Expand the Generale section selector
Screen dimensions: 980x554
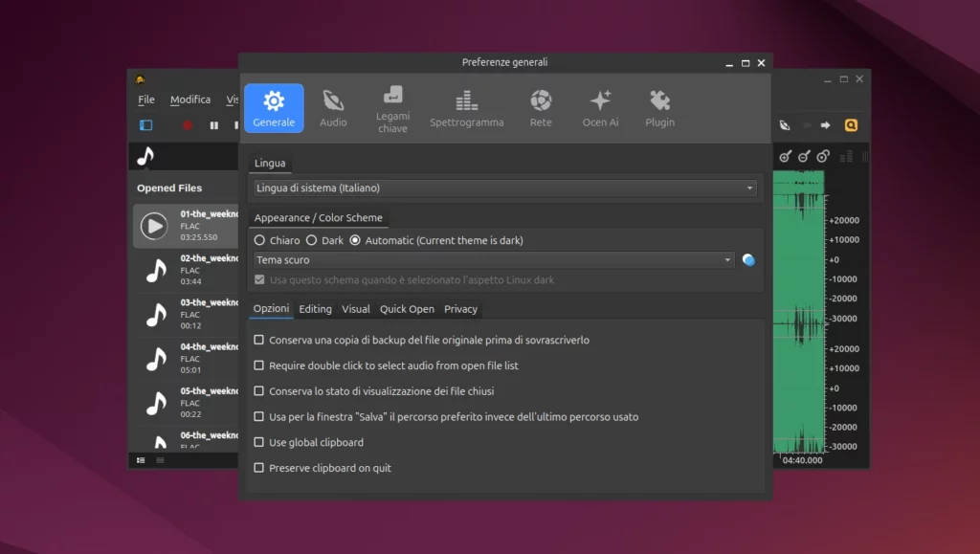click(x=274, y=106)
